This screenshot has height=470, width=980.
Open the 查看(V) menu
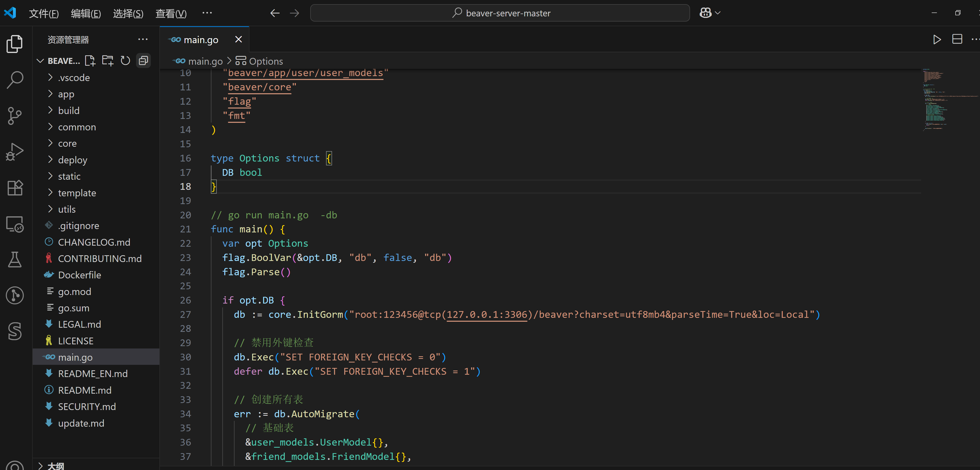click(171, 14)
